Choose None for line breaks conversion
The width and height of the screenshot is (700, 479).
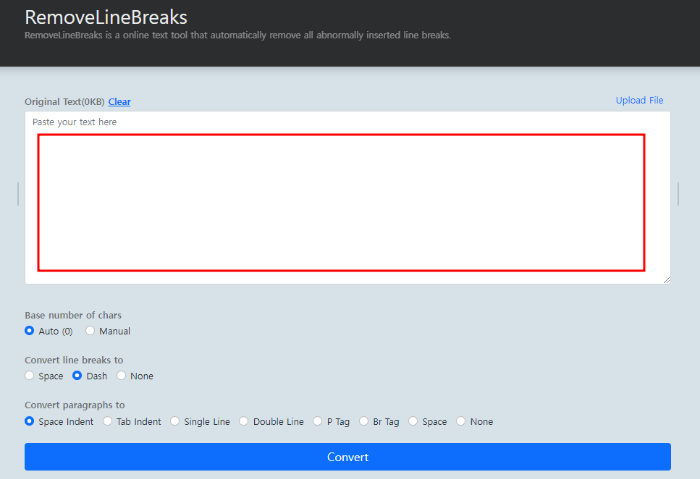tap(121, 375)
